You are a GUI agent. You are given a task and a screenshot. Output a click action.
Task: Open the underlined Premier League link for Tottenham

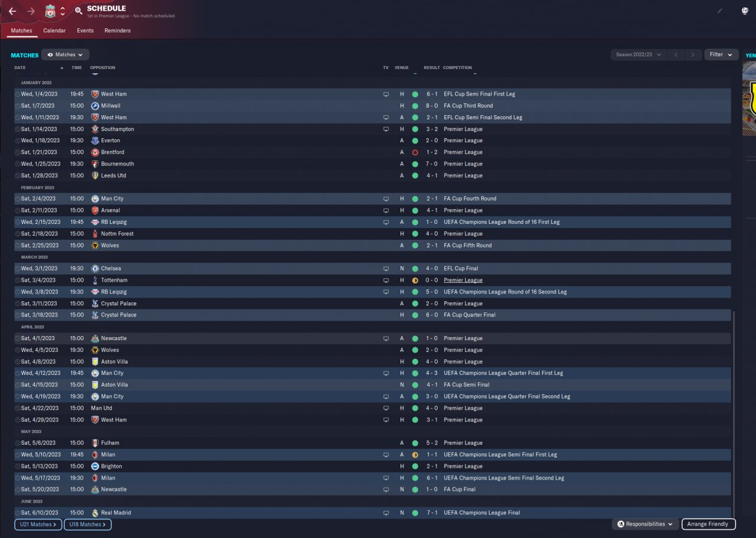pyautogui.click(x=463, y=280)
